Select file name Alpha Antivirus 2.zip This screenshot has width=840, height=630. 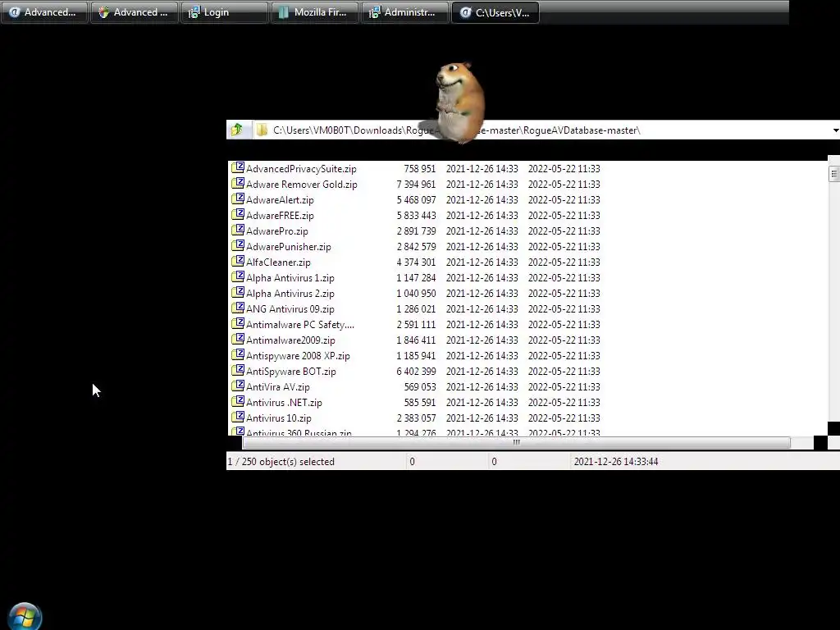(x=290, y=293)
